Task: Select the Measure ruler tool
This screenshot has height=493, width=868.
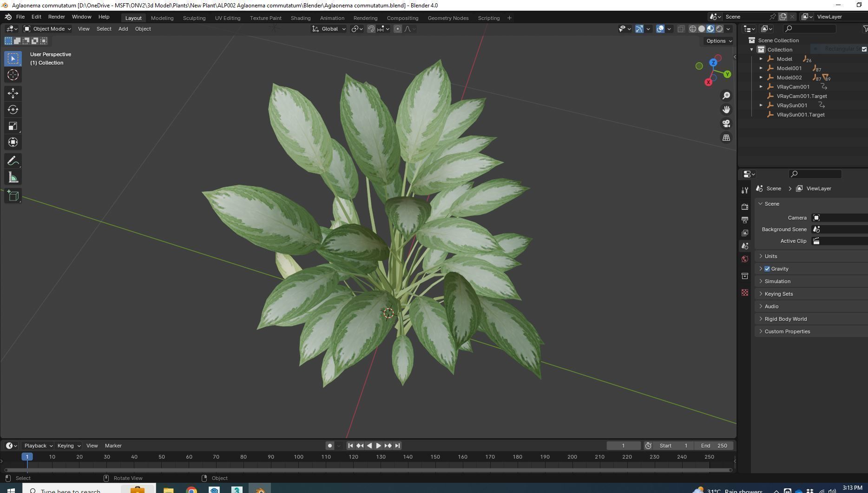Action: coord(13,177)
